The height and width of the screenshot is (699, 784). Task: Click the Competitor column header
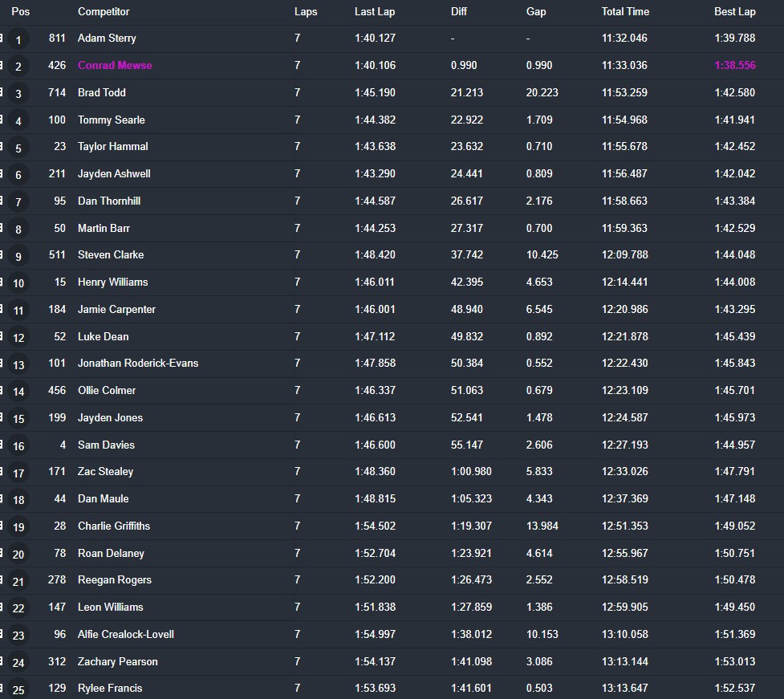(x=104, y=11)
